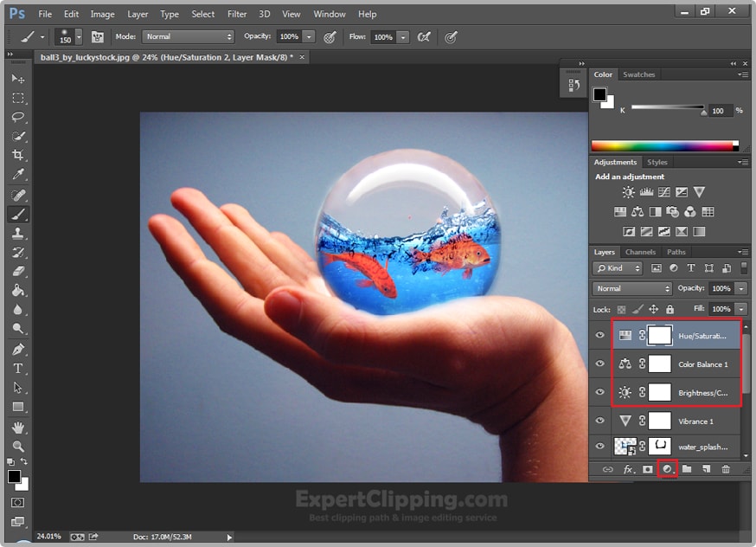Image resolution: width=756 pixels, height=547 pixels.
Task: Delete layer using trash icon
Action: tap(726, 469)
